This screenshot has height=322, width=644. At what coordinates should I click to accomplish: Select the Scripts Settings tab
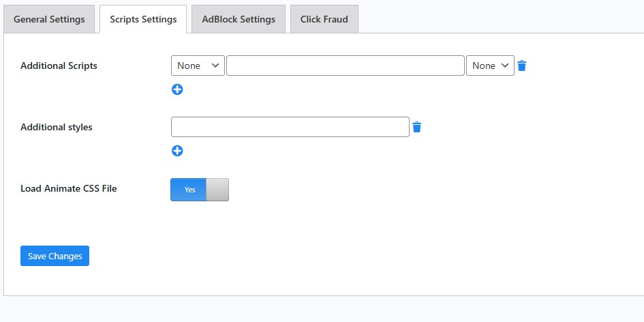pos(143,19)
